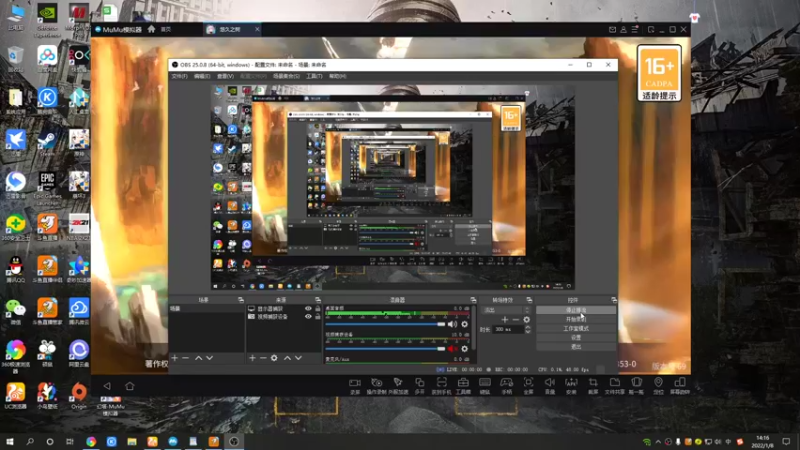The image size is (800, 450).
Task: Open OBS 帮助(H) menu
Action: [x=337, y=76]
